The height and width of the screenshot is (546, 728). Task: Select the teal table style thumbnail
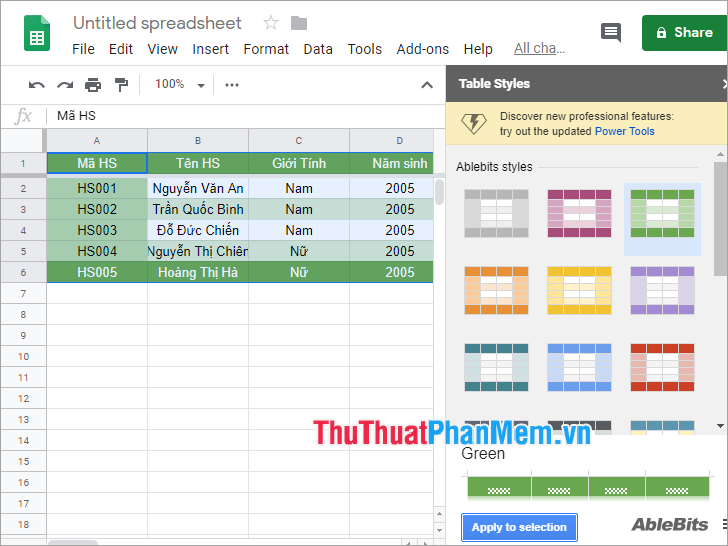coord(496,368)
